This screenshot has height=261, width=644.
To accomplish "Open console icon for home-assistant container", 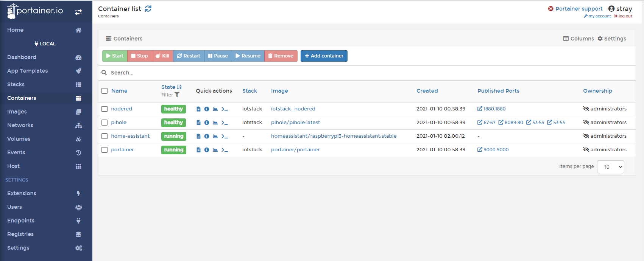I will [x=225, y=136].
